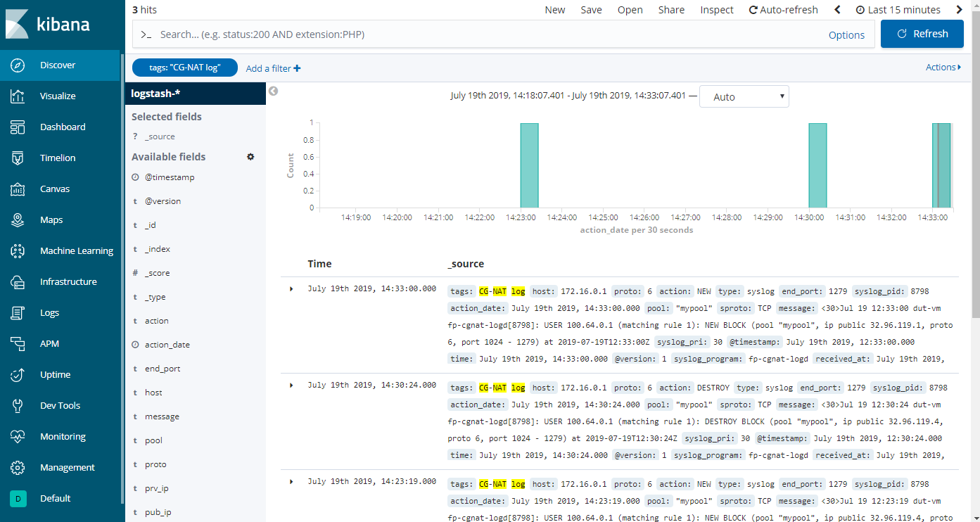Open the Timelion icon
This screenshot has width=980, height=522.
tap(18, 158)
